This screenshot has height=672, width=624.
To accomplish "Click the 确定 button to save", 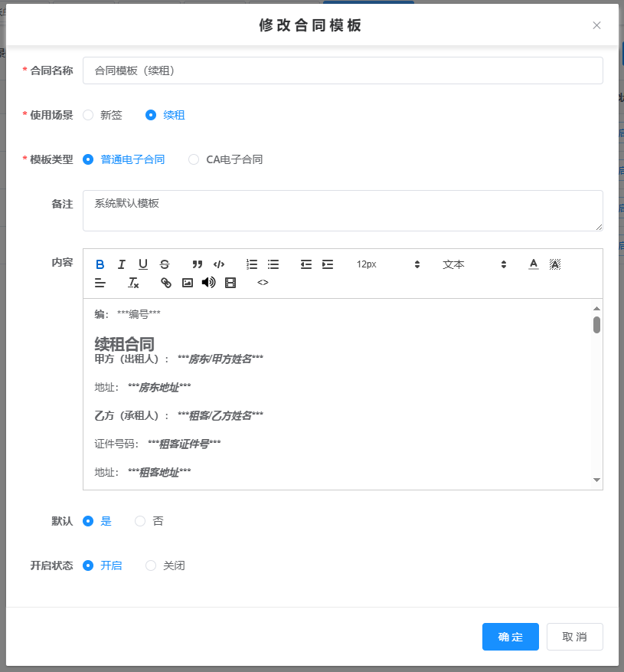I will pyautogui.click(x=510, y=637).
